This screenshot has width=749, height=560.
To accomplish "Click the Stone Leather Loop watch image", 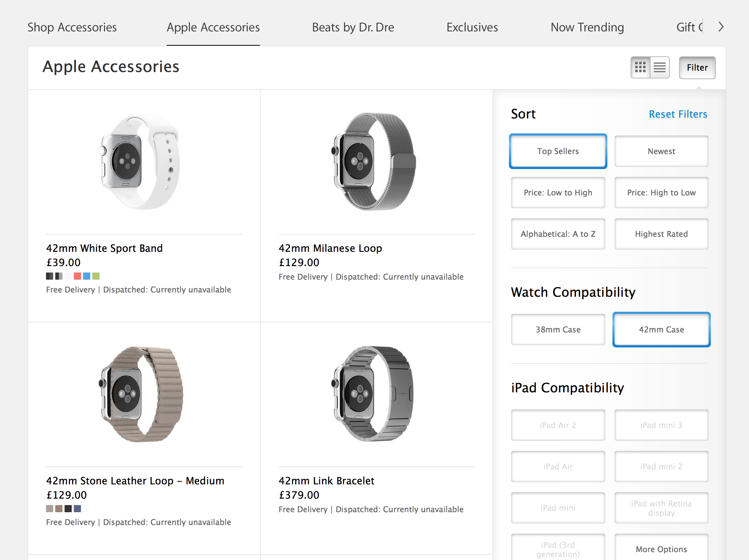I will click(141, 394).
